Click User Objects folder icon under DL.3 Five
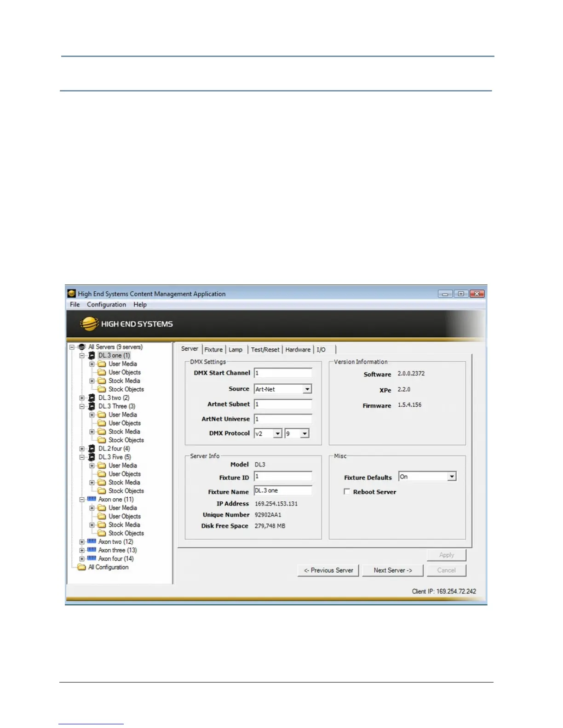The height and width of the screenshot is (728, 563). click(102, 474)
